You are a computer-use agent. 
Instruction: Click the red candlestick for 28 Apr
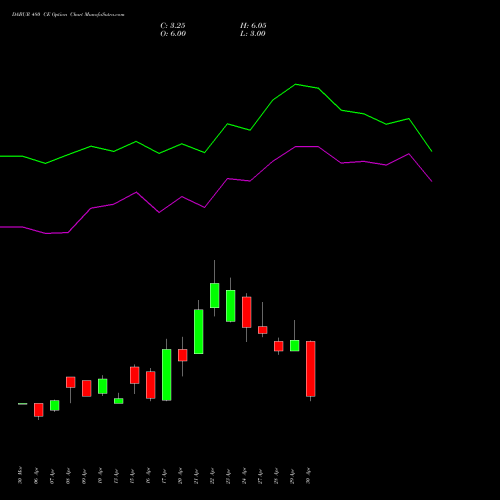(279, 346)
